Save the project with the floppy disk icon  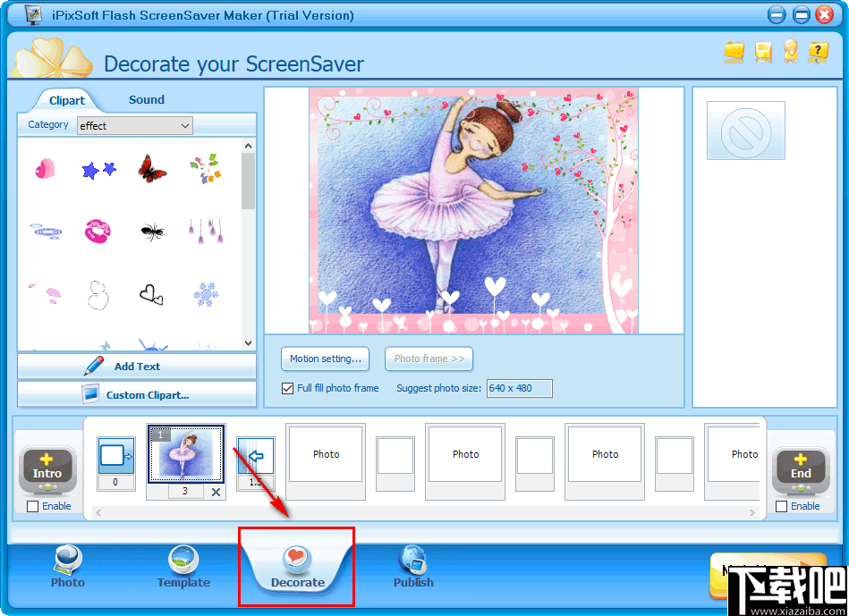click(762, 53)
